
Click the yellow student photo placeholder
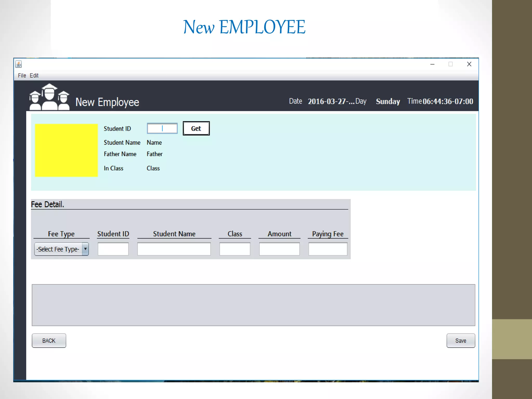point(66,150)
